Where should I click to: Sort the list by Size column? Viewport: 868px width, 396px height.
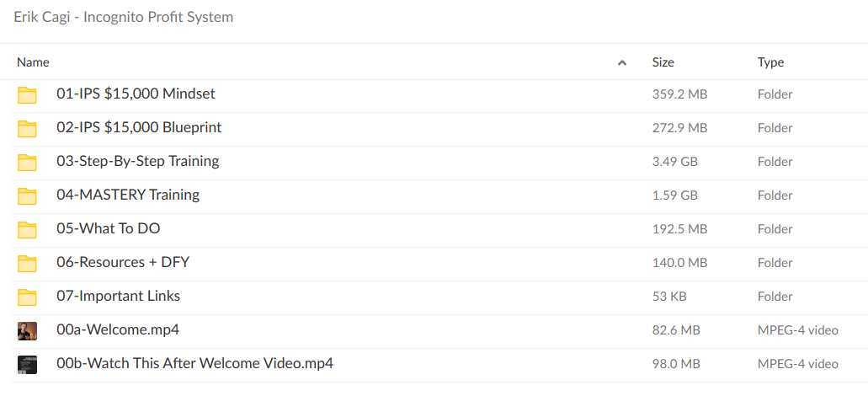click(663, 62)
